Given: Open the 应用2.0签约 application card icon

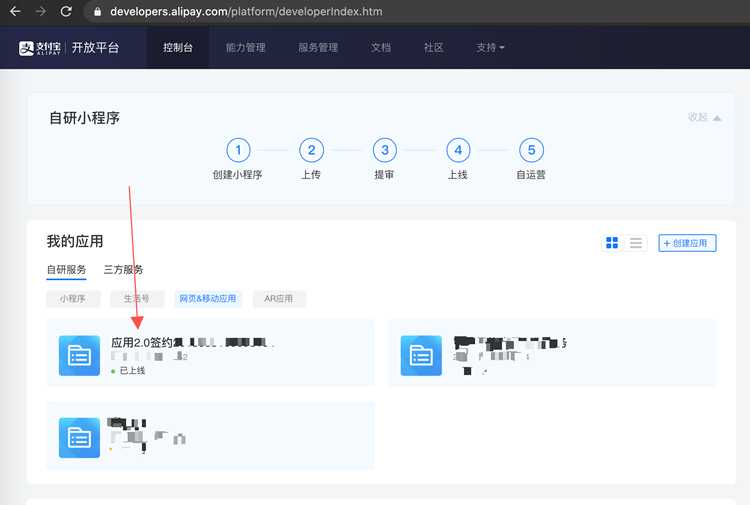Looking at the screenshot, I should click(x=79, y=355).
